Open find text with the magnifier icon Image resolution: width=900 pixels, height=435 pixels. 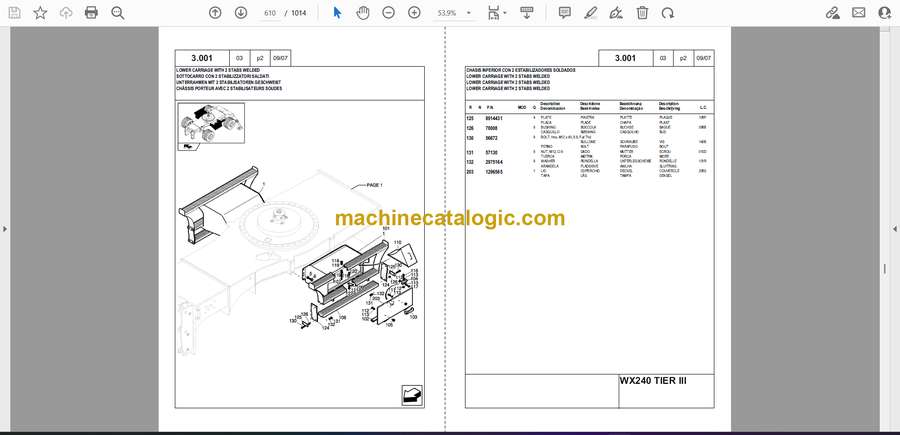click(x=118, y=13)
